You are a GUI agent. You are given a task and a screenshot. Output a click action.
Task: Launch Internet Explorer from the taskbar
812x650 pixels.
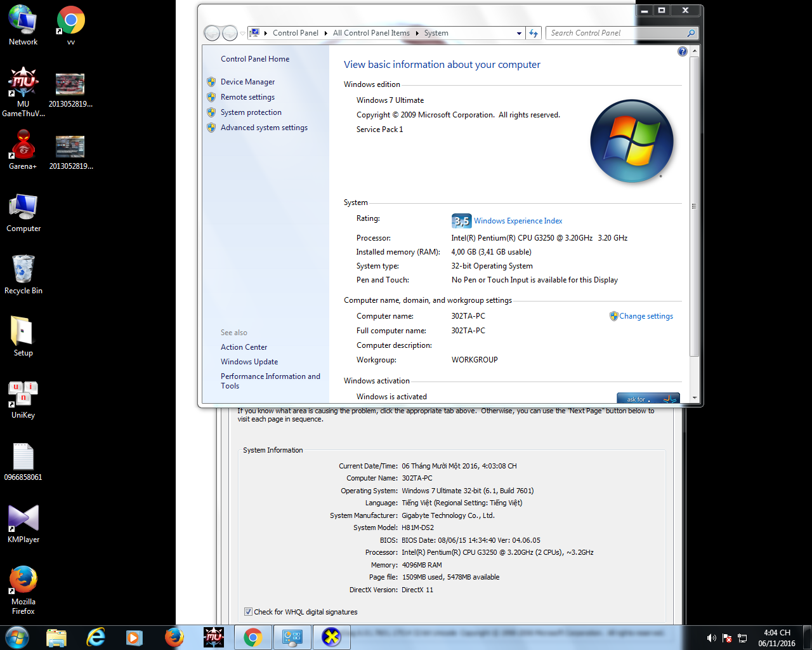tap(96, 637)
